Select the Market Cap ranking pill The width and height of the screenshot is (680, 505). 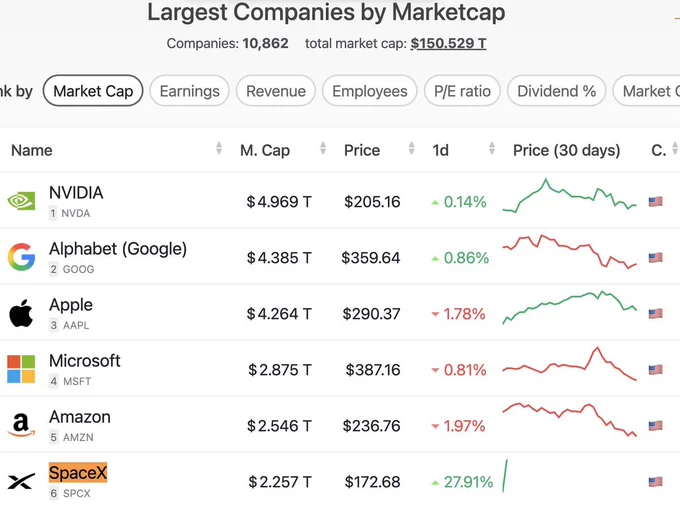[93, 91]
